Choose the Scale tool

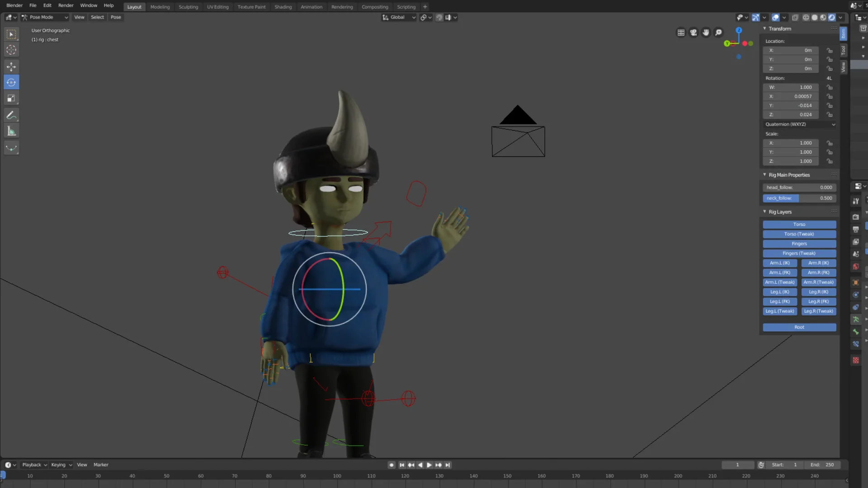(x=11, y=99)
